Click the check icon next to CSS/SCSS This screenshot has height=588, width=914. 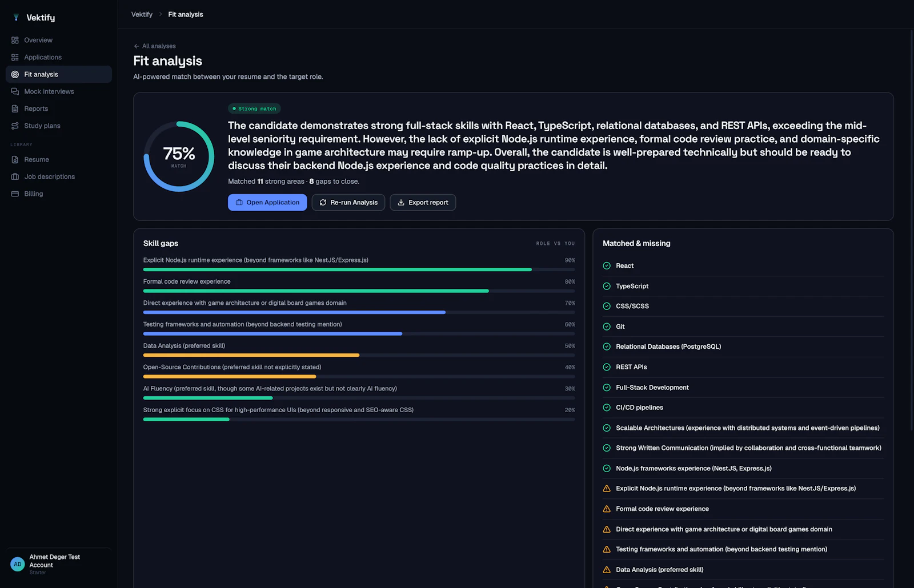coord(607,306)
